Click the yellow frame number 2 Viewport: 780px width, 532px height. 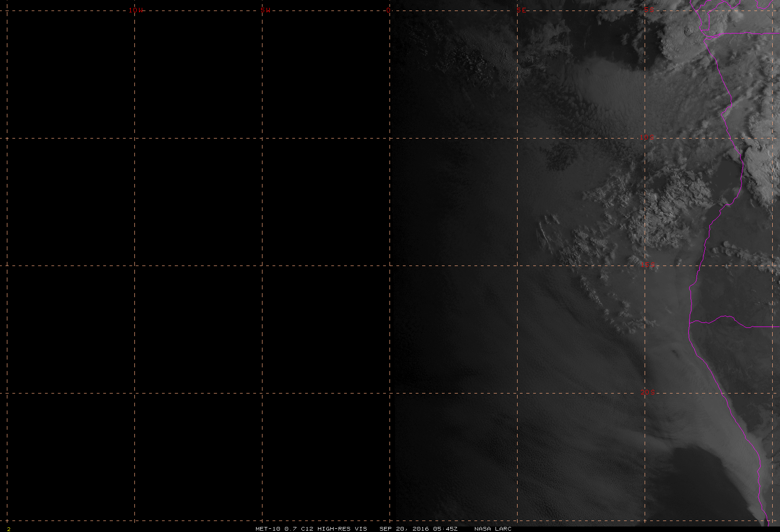click(8, 529)
